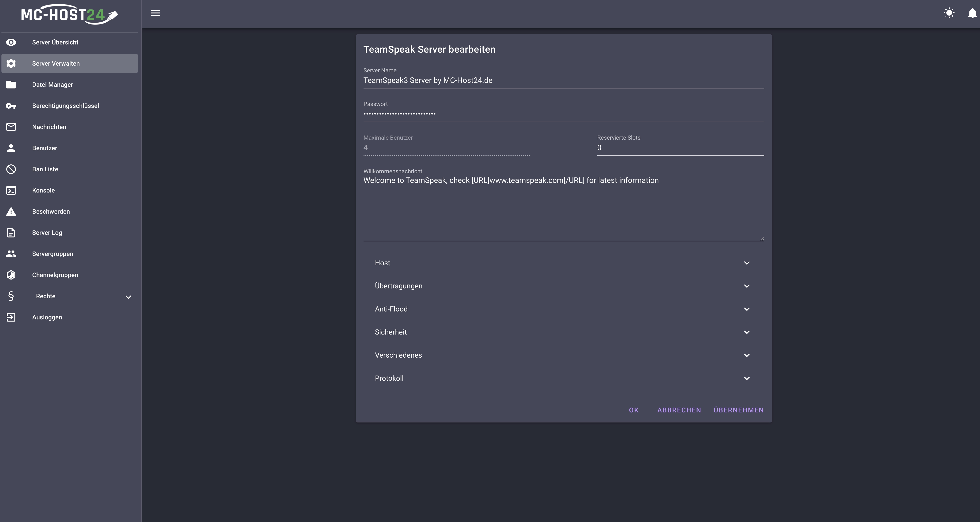Click the Maximale Benutzer field
Screen dimensions: 980x522
(447, 148)
